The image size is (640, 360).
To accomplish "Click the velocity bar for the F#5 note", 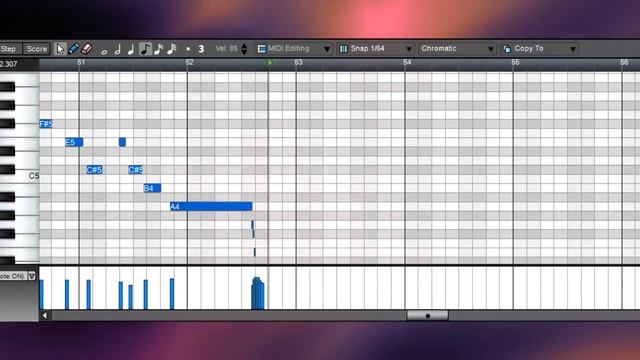I will (41, 295).
